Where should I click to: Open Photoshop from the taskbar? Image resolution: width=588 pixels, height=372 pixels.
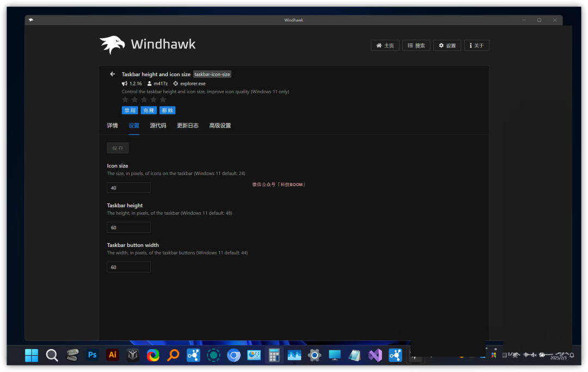tap(93, 355)
